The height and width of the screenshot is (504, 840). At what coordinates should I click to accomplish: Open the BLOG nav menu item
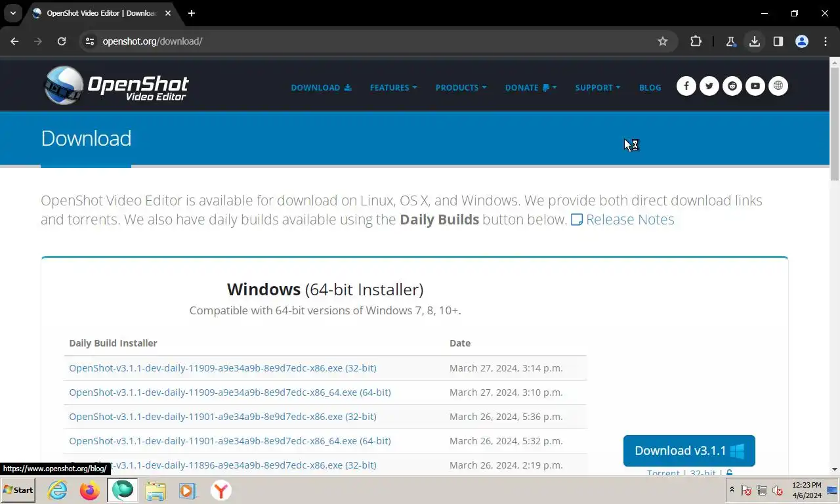click(x=650, y=87)
